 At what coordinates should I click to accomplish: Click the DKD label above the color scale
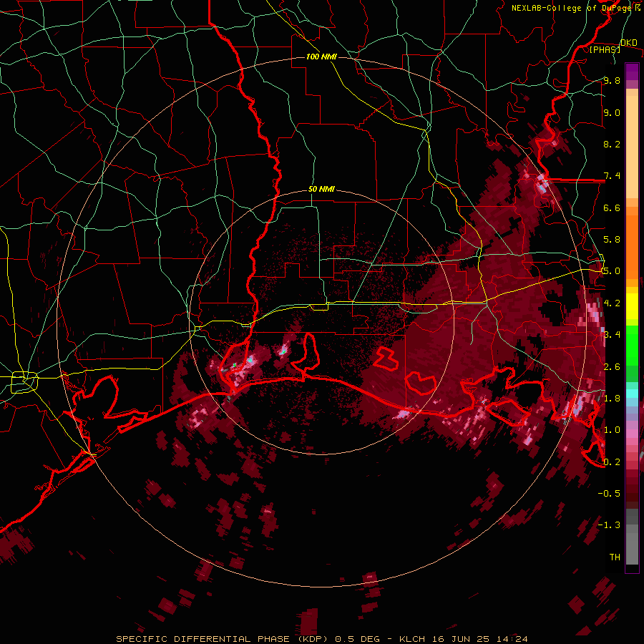pos(629,43)
